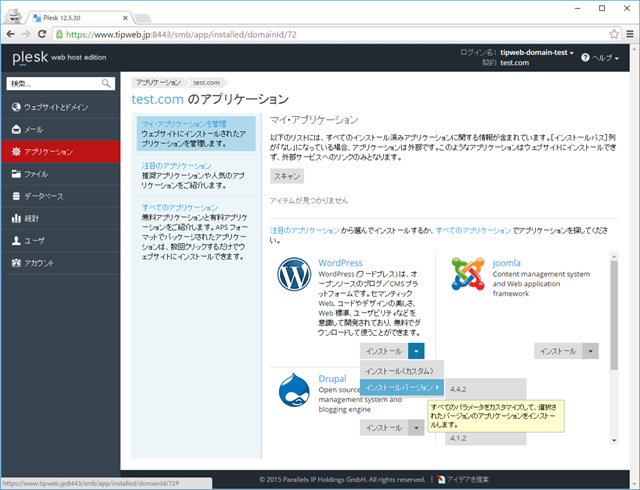Bookmark page with star icon

coord(614,34)
